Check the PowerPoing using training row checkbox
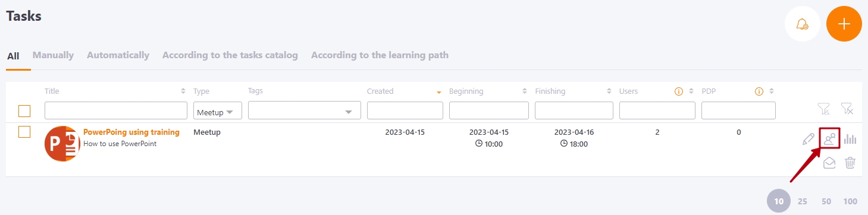 click(24, 132)
